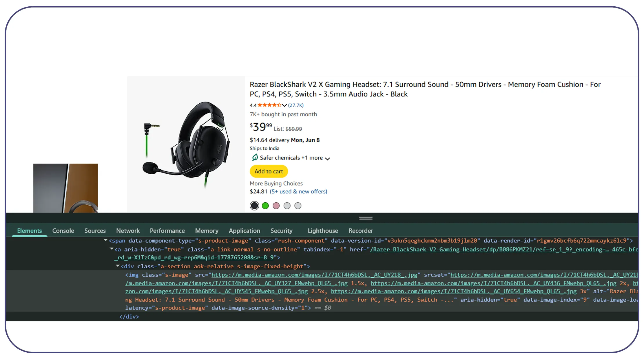
Task: Click the green leaf Safer chemicals icon
Action: click(x=255, y=157)
